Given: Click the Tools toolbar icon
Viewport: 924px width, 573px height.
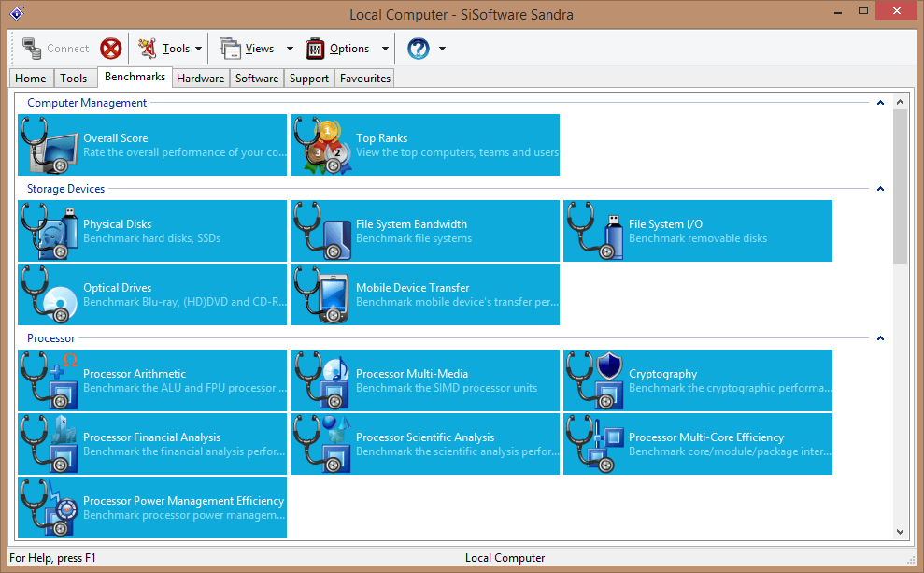Looking at the screenshot, I should click(148, 49).
